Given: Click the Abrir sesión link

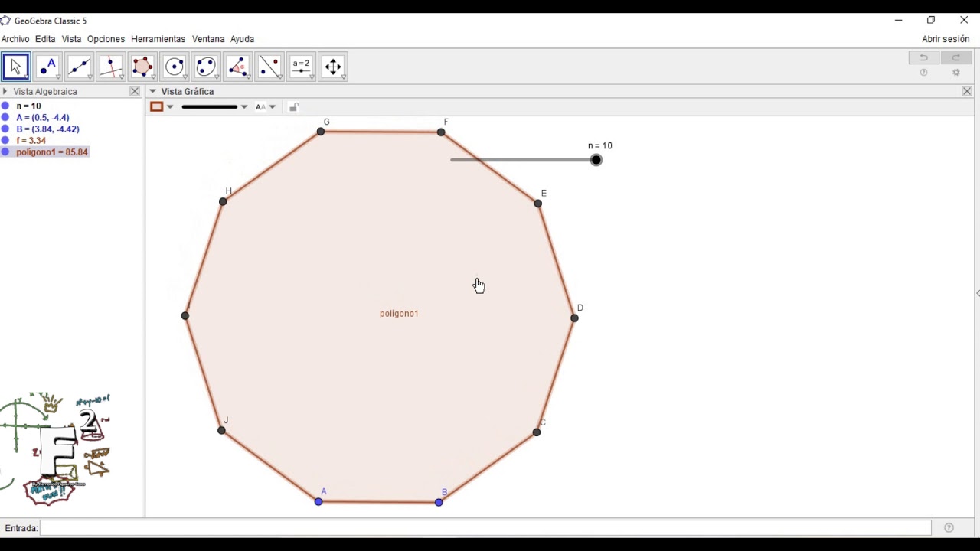Looking at the screenshot, I should click(x=946, y=39).
